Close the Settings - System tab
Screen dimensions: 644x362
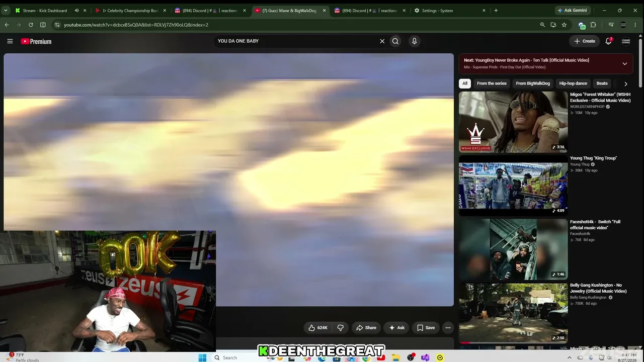click(484, 11)
